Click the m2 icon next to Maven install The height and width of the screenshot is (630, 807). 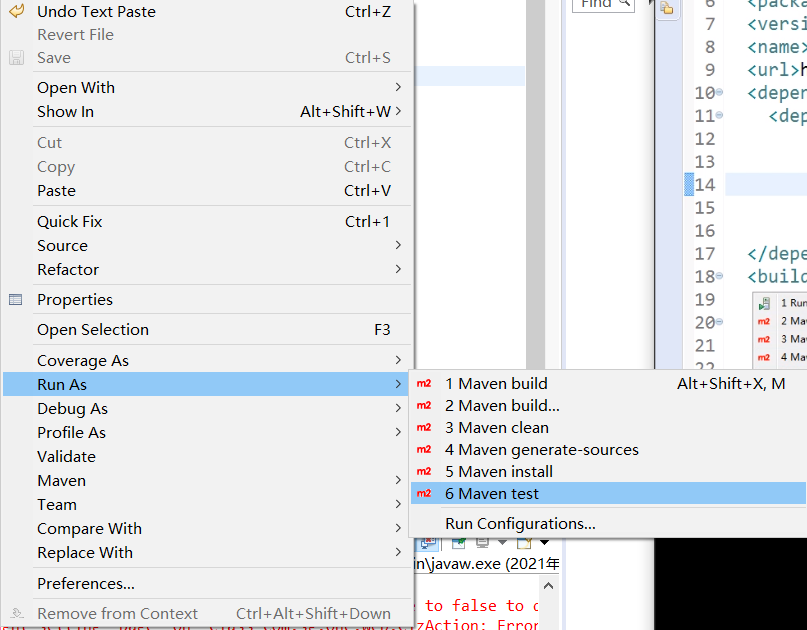click(424, 471)
